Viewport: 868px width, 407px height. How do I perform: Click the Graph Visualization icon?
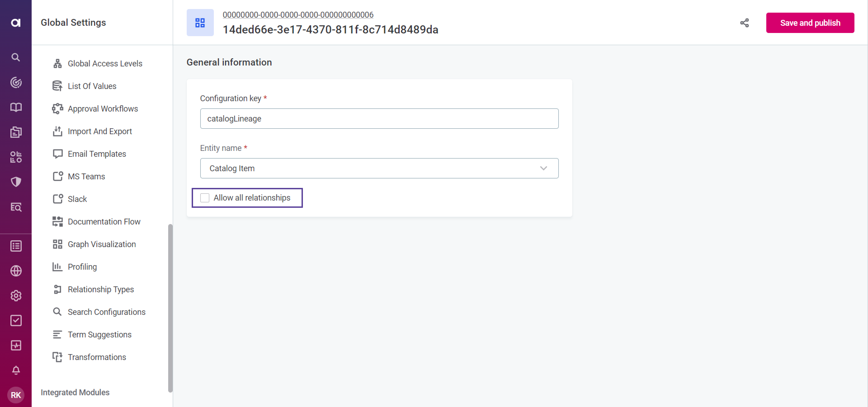tap(57, 244)
